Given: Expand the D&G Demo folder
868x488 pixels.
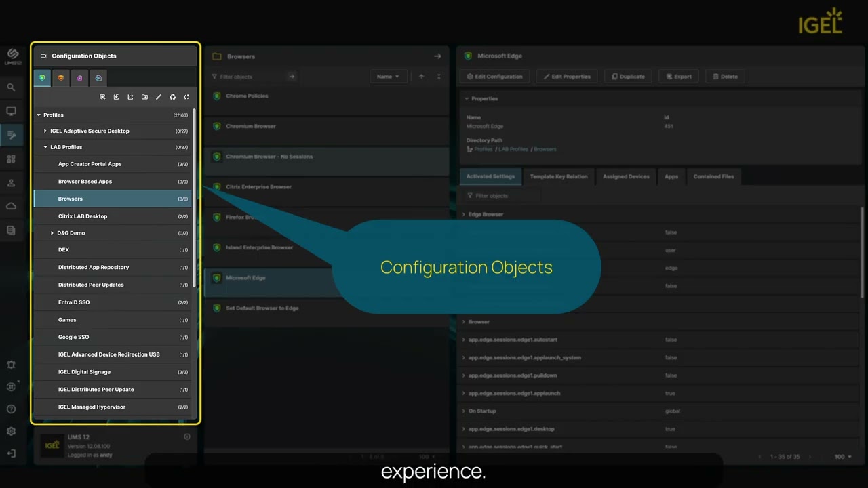Looking at the screenshot, I should click(52, 233).
